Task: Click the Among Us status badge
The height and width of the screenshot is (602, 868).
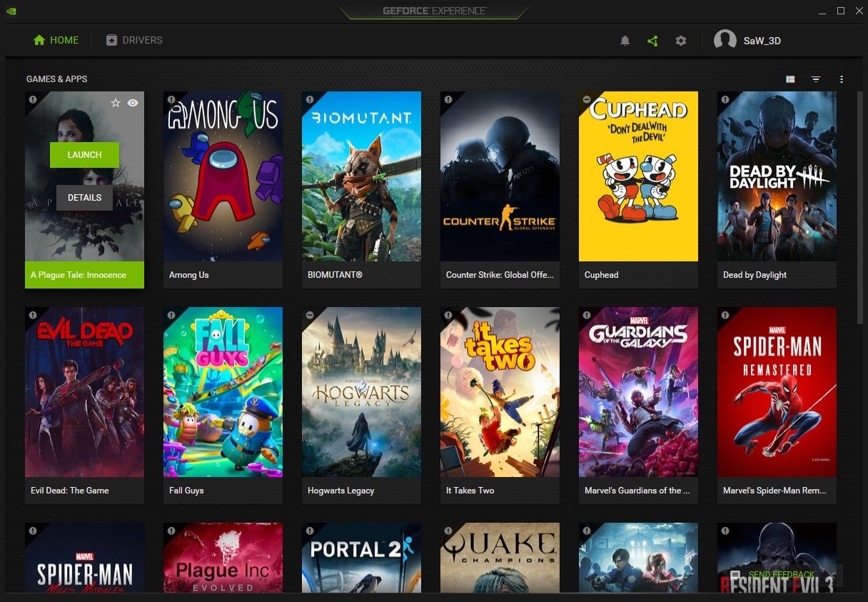Action: point(171,99)
